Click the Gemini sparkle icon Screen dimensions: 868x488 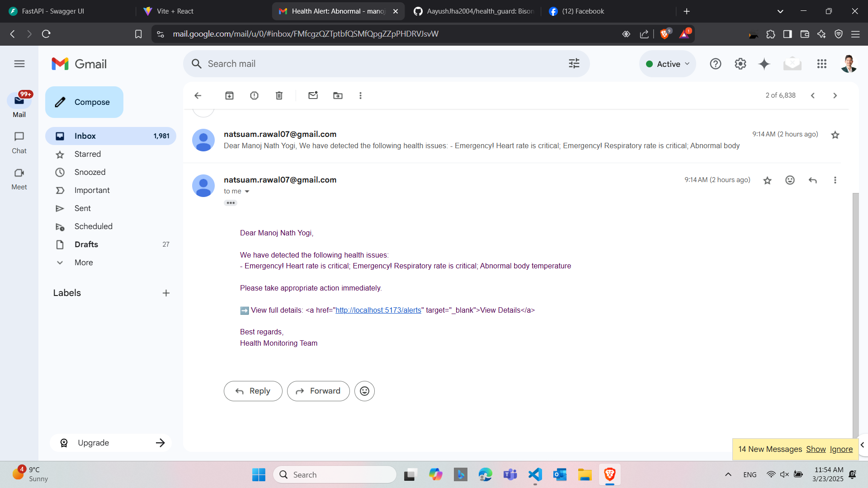click(764, 64)
